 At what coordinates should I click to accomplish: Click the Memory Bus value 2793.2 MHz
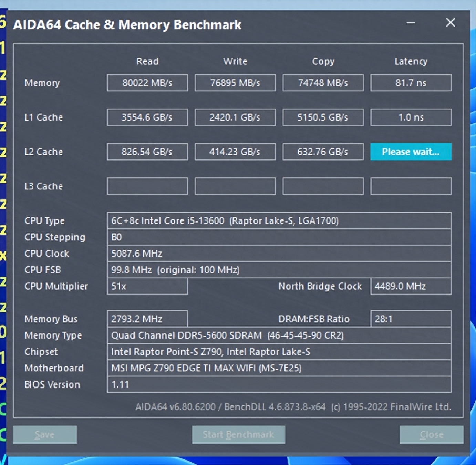click(x=147, y=319)
